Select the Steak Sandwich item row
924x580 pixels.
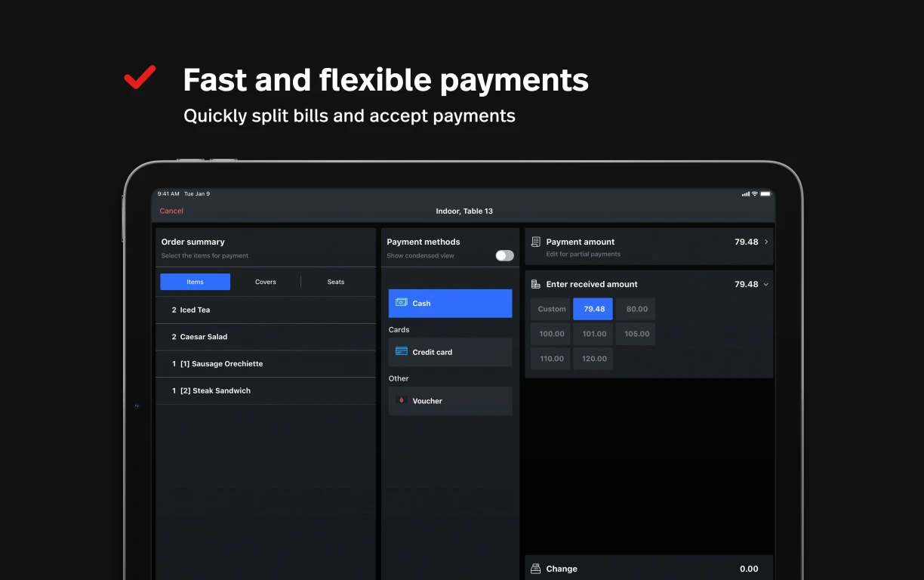tap(266, 390)
